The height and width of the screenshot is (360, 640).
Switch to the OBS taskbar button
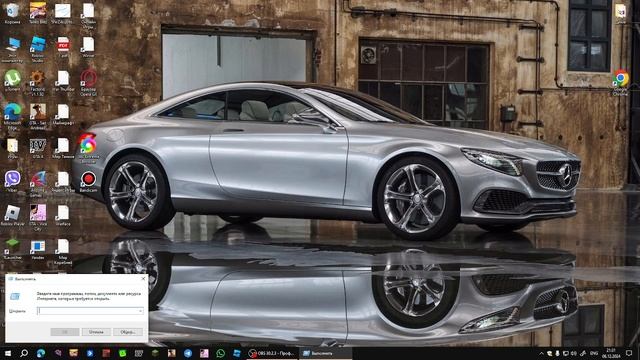(272, 353)
